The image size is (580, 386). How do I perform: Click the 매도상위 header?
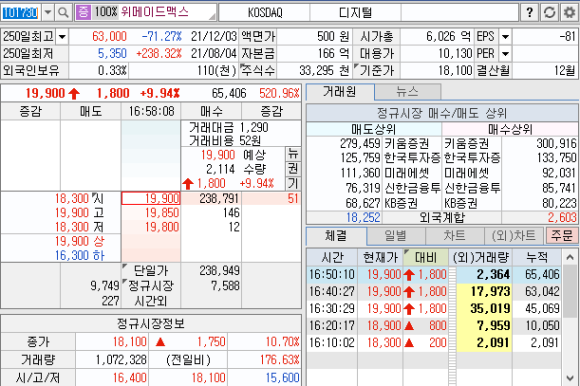[x=374, y=129]
